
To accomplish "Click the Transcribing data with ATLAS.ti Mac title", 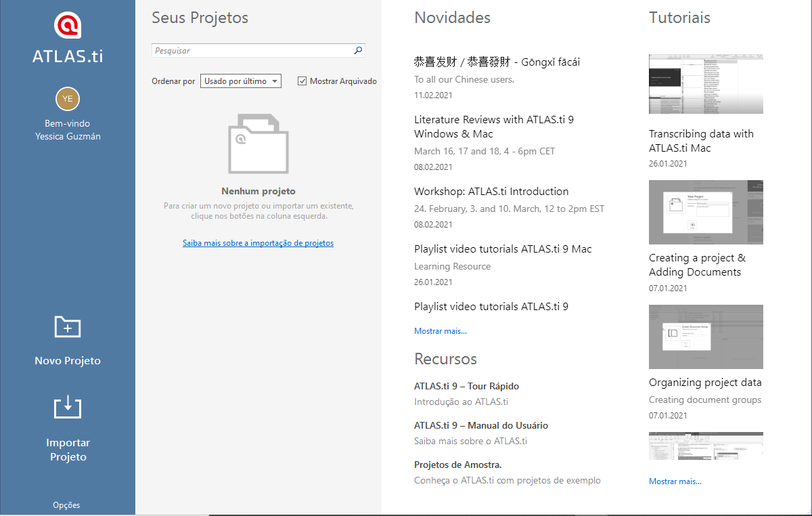I will tap(701, 141).
